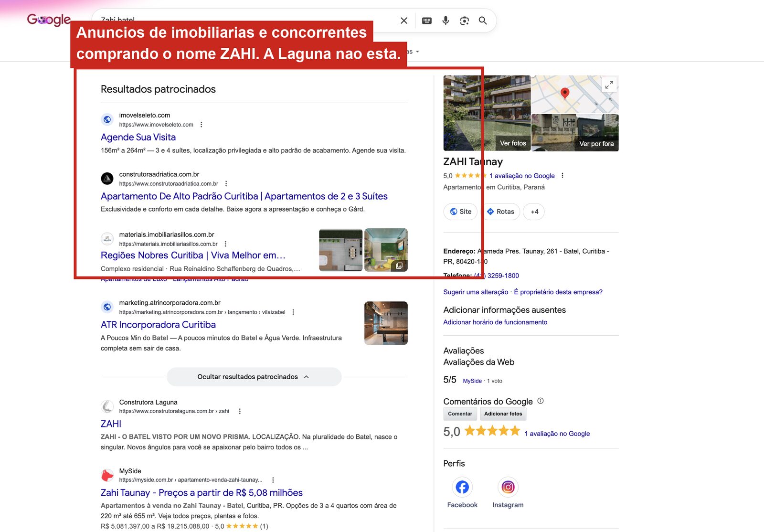Viewport: 764px width, 532px height.
Task: Open ZAHI Taunay Facebook profile
Action: pyautogui.click(x=462, y=493)
